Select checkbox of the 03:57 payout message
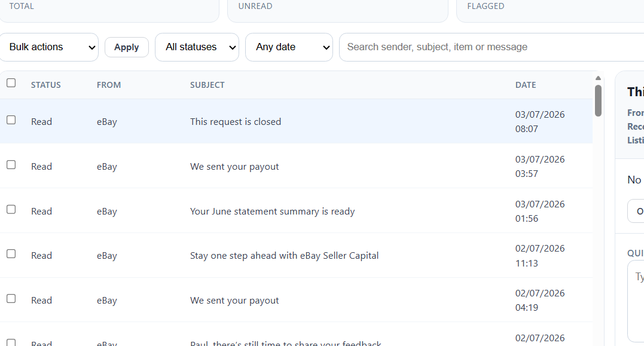The height and width of the screenshot is (346, 644). (x=11, y=164)
